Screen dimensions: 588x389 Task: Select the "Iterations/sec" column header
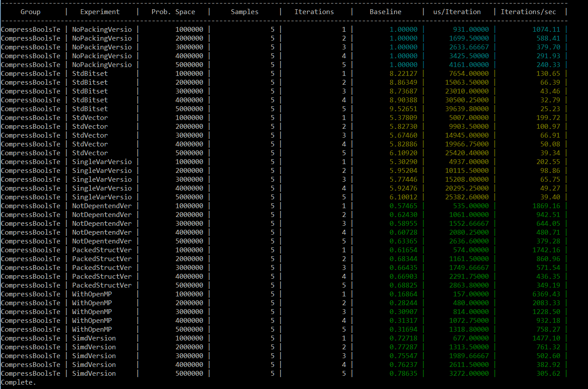pos(528,12)
